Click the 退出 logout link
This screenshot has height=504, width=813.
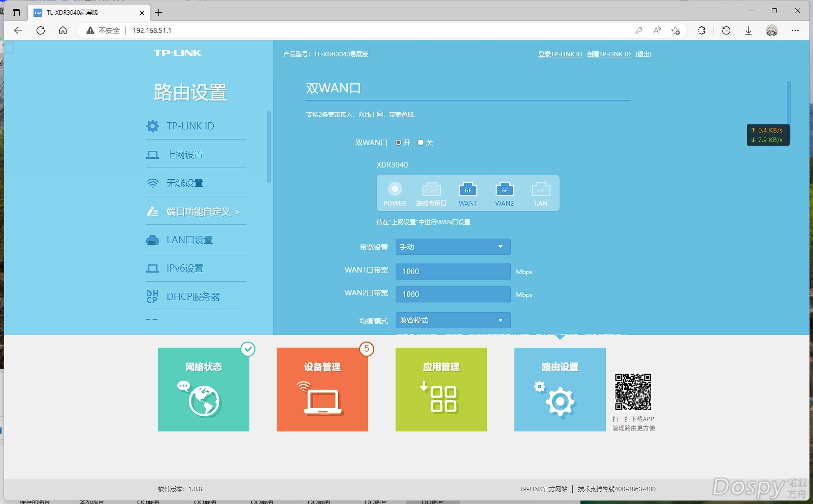tap(643, 54)
